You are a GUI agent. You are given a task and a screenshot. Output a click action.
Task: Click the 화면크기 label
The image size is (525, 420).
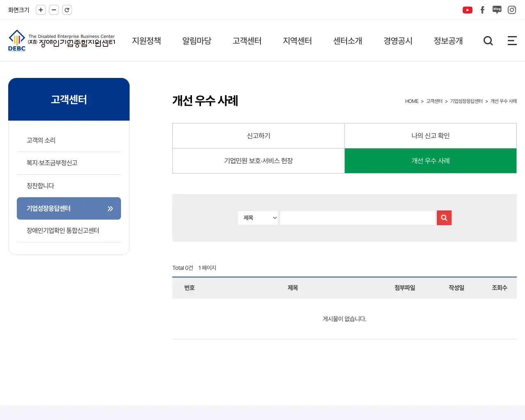(x=19, y=10)
